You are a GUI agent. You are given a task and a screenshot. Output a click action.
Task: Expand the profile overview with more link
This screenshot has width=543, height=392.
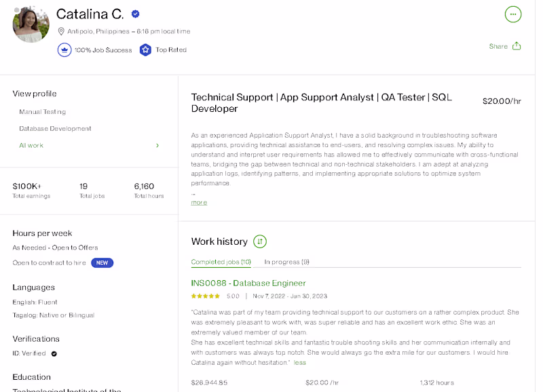(x=199, y=202)
